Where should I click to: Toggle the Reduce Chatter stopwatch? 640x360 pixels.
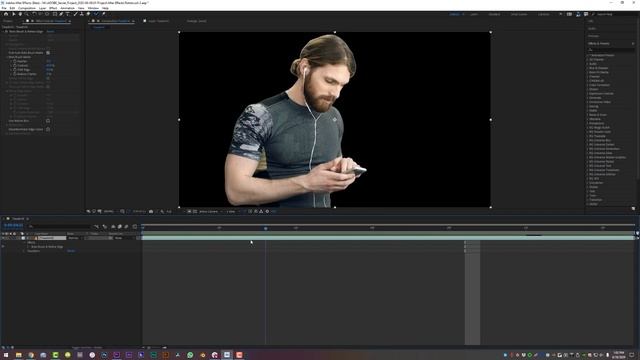coord(15,74)
